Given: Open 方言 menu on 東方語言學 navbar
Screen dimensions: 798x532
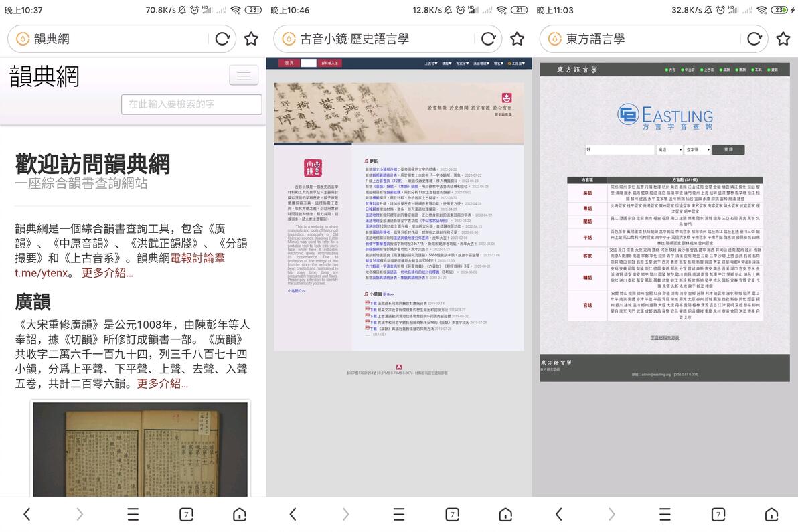Looking at the screenshot, I should (x=670, y=70).
